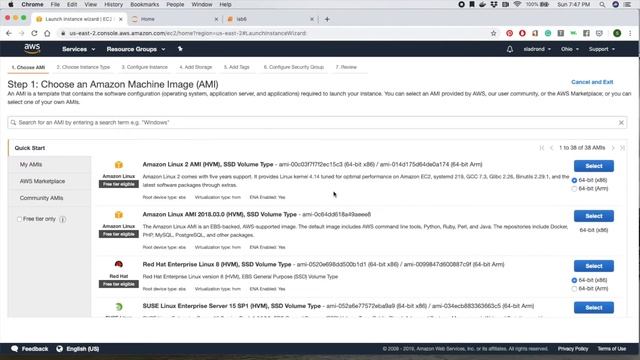This screenshot has height=360, width=640.
Task: Open the My AMIs sidebar section
Action: coord(31,164)
